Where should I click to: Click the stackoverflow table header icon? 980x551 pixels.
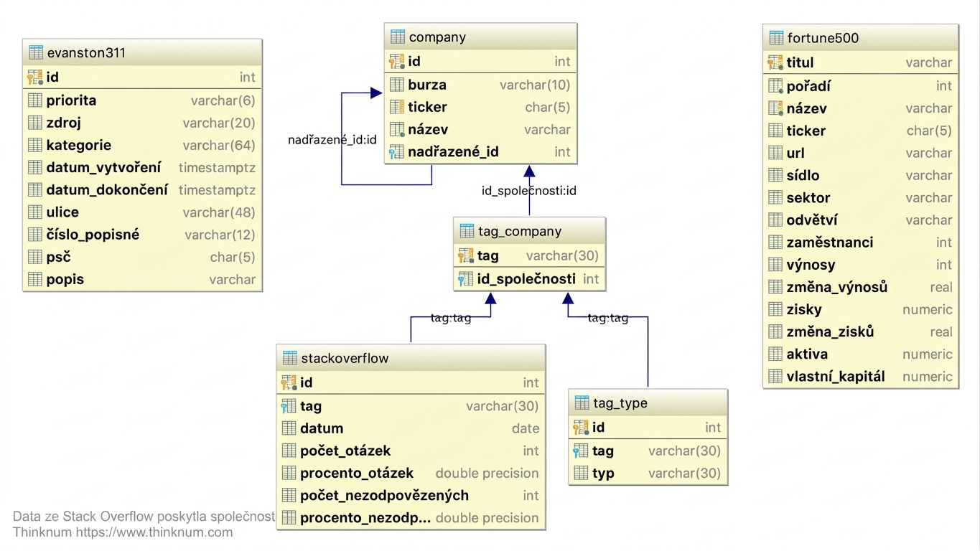coord(290,358)
